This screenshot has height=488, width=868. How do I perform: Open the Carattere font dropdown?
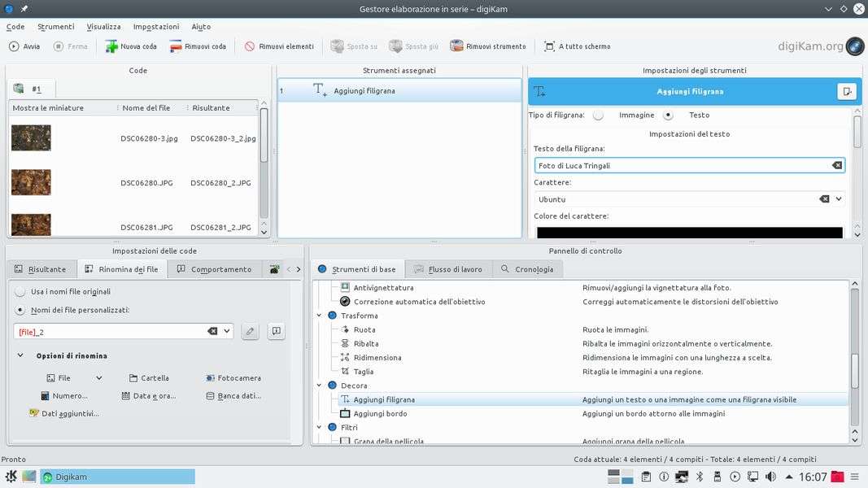tap(839, 199)
